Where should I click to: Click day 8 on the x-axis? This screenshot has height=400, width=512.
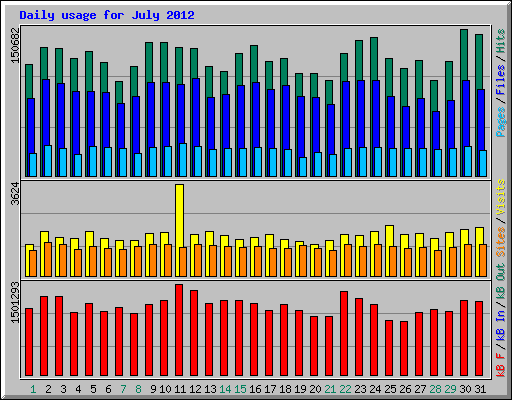coord(138,389)
